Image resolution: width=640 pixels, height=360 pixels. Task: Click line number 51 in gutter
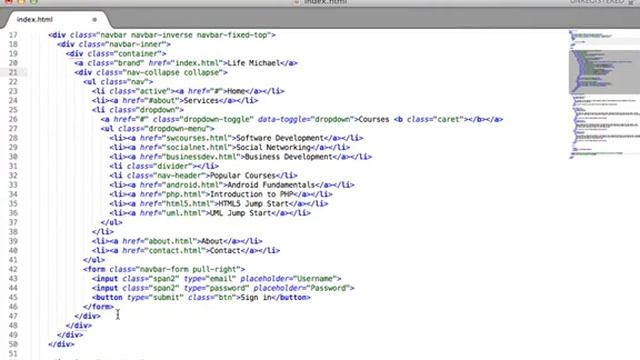tap(13, 353)
